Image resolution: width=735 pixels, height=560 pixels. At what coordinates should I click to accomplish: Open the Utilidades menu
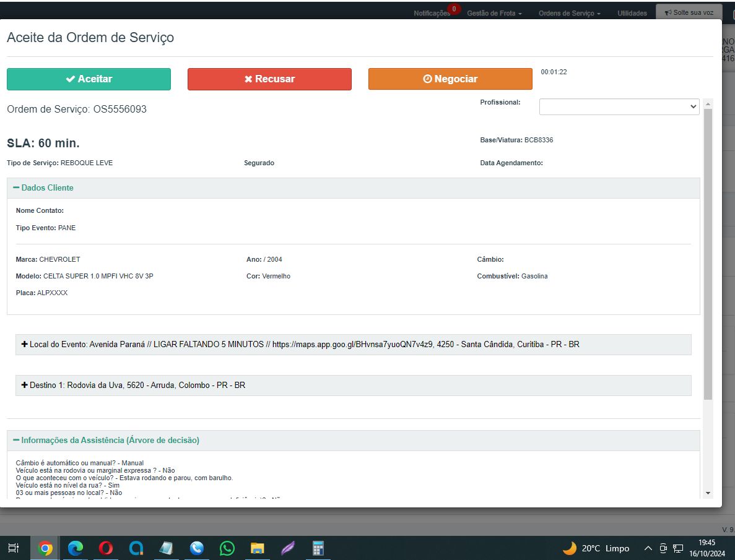pos(632,13)
